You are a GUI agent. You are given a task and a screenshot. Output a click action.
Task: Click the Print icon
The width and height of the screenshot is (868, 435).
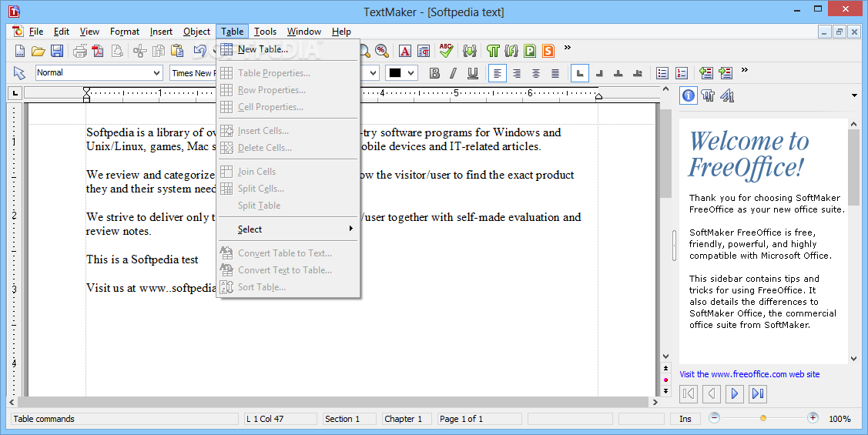pos(80,52)
